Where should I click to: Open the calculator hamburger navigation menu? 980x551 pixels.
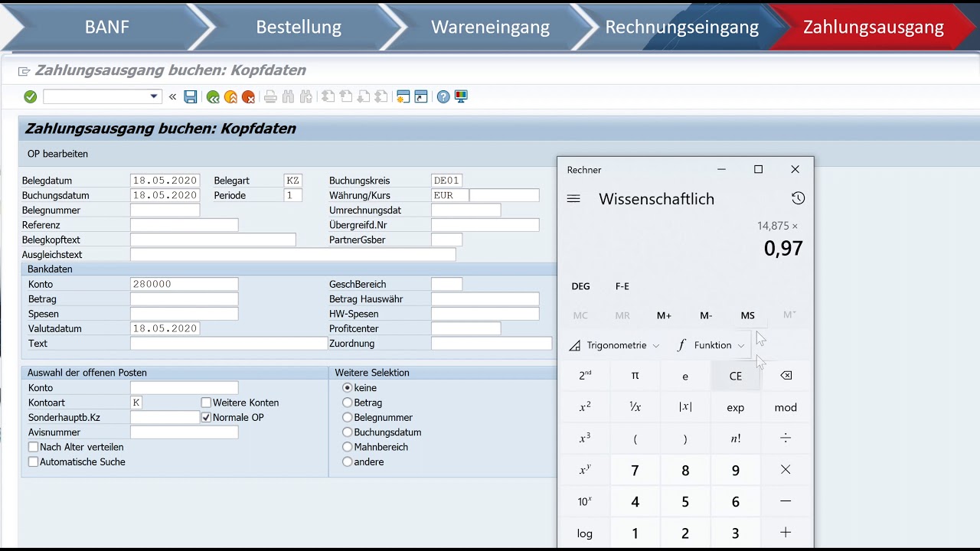pyautogui.click(x=573, y=199)
